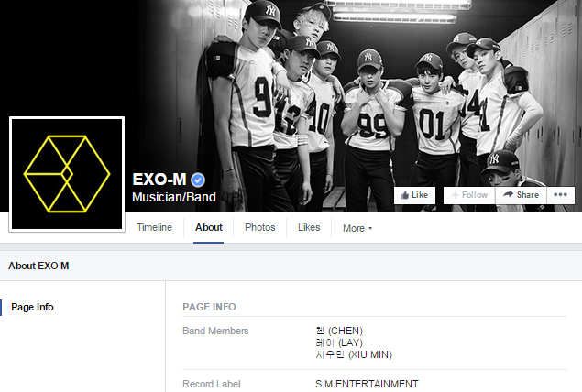Click S.M.ENTERTAINMENT record label text
This screenshot has height=392, width=582.
click(x=367, y=384)
